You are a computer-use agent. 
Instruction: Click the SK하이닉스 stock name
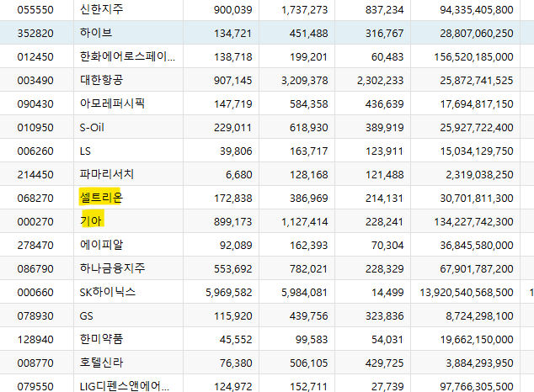[x=108, y=292]
